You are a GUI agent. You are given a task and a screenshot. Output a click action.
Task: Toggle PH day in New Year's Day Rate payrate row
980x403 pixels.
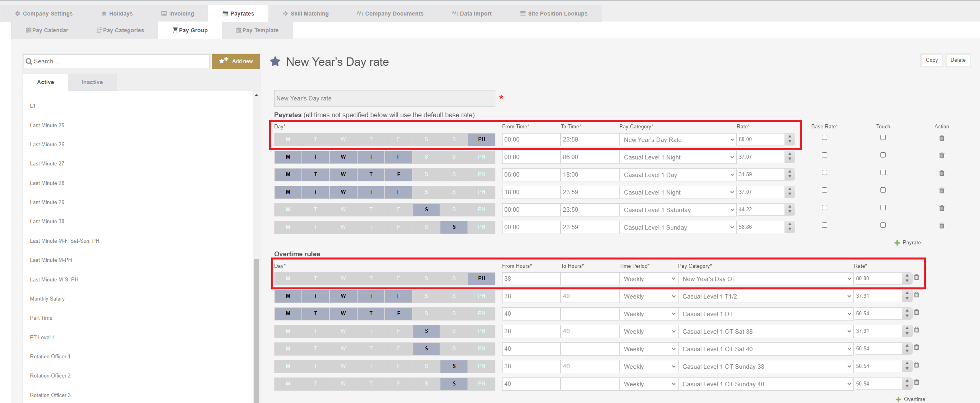(x=481, y=140)
